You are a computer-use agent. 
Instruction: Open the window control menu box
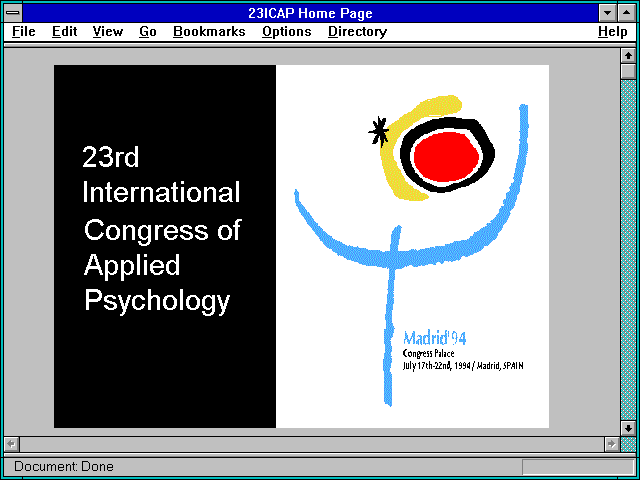pos(13,13)
